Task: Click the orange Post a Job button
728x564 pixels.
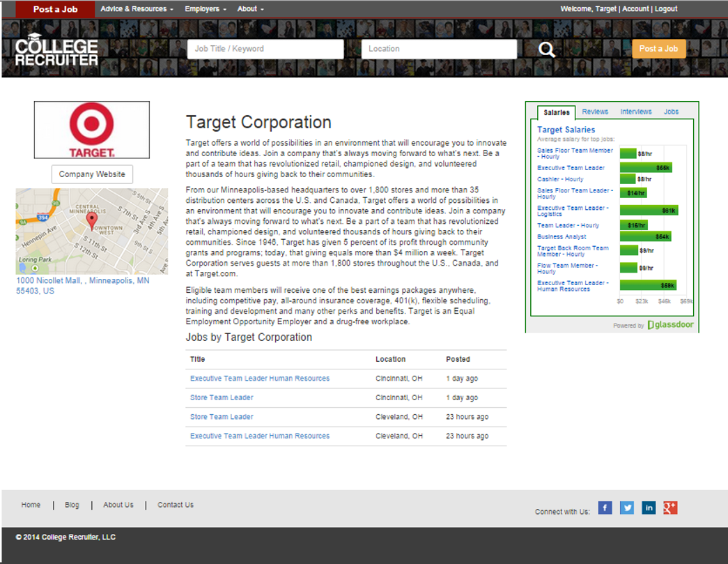Action: pyautogui.click(x=659, y=49)
